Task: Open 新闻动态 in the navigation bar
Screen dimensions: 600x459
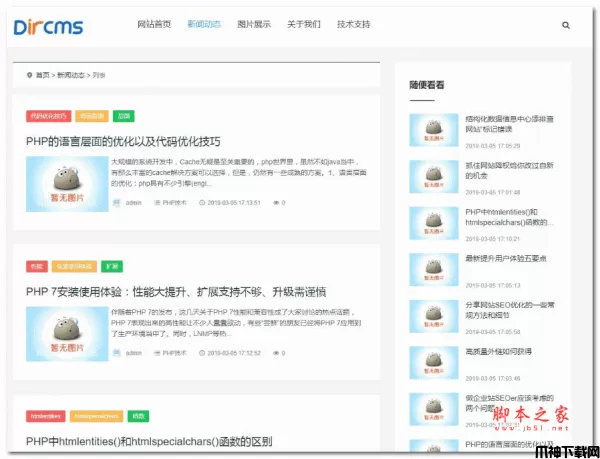Action: coord(204,24)
